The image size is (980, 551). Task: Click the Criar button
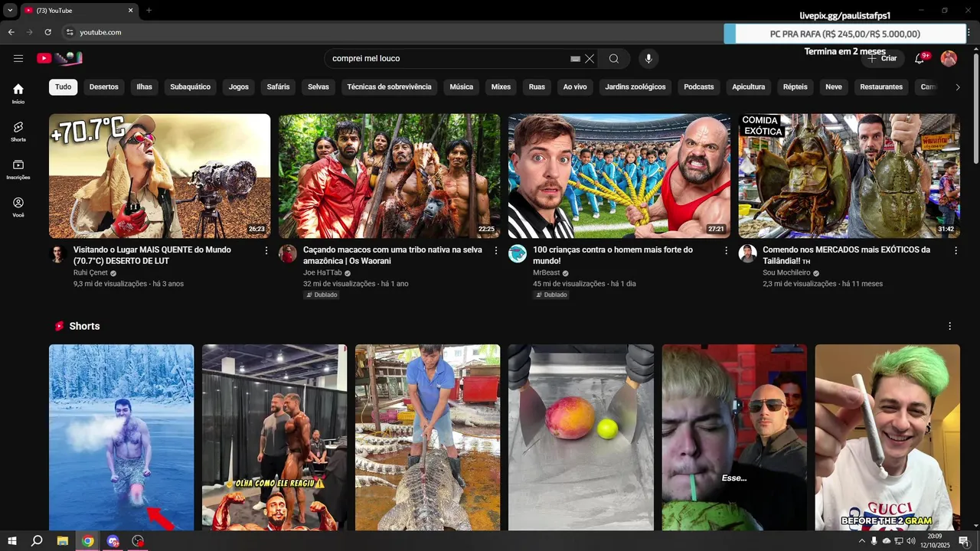pyautogui.click(x=882, y=58)
